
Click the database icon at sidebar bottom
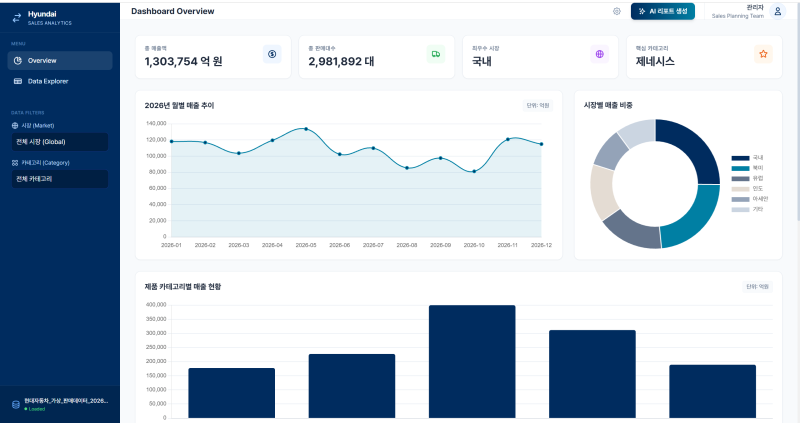point(16,405)
